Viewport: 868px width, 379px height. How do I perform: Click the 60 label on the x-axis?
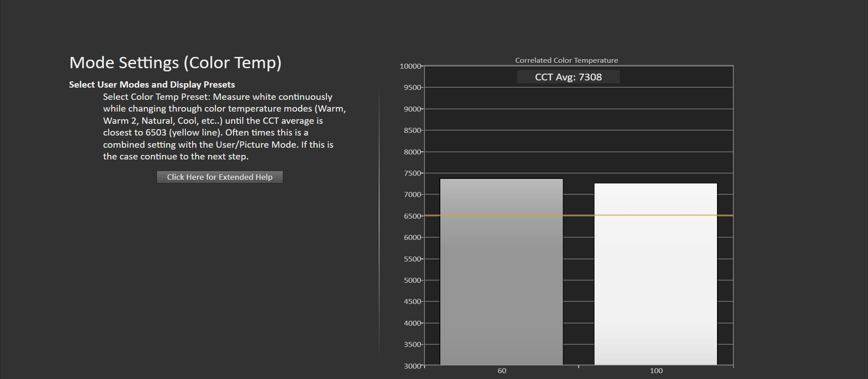tap(502, 371)
